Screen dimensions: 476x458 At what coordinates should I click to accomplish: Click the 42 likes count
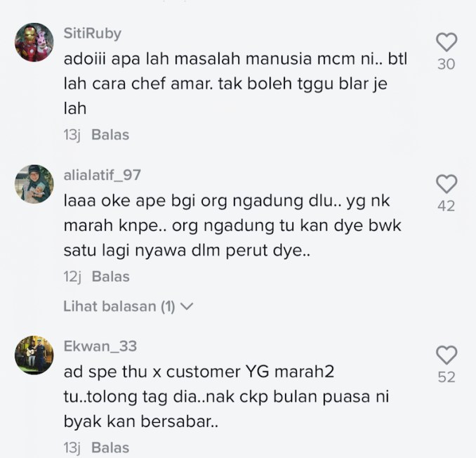(447, 206)
